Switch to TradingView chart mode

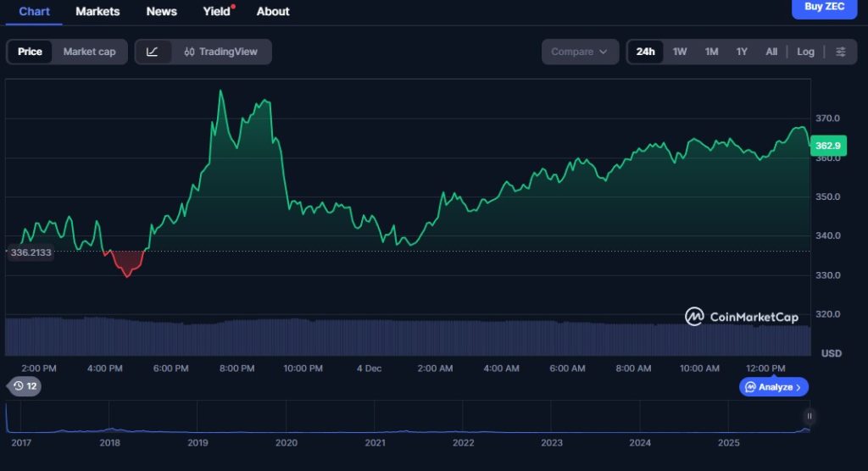tap(220, 52)
